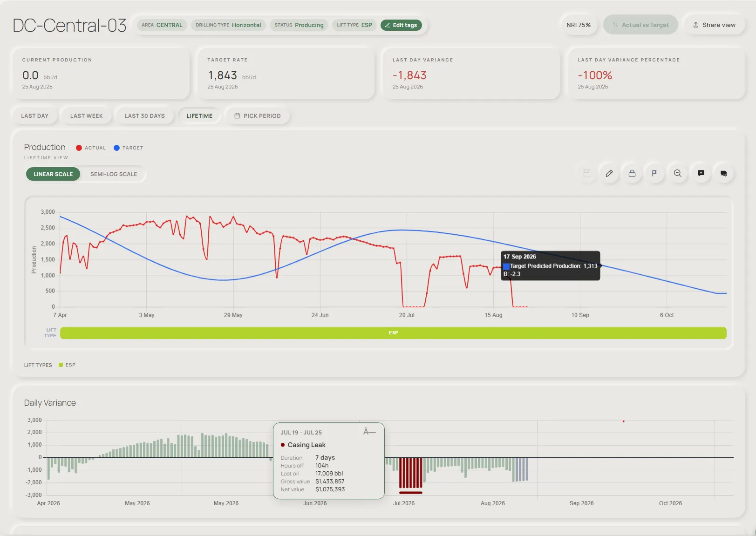This screenshot has width=756, height=536.
Task: Click the AREA CENTRAL tag
Action: (x=162, y=25)
